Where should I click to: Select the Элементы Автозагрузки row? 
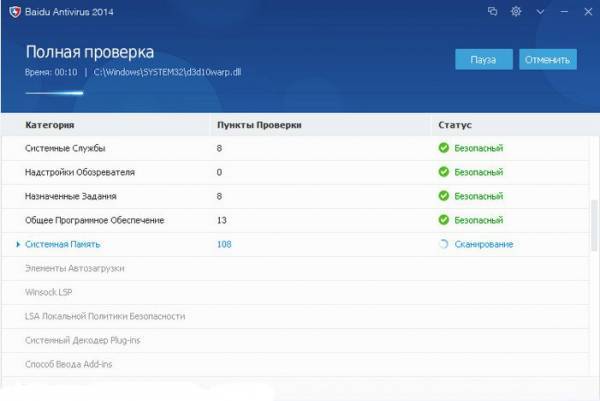coord(295,268)
